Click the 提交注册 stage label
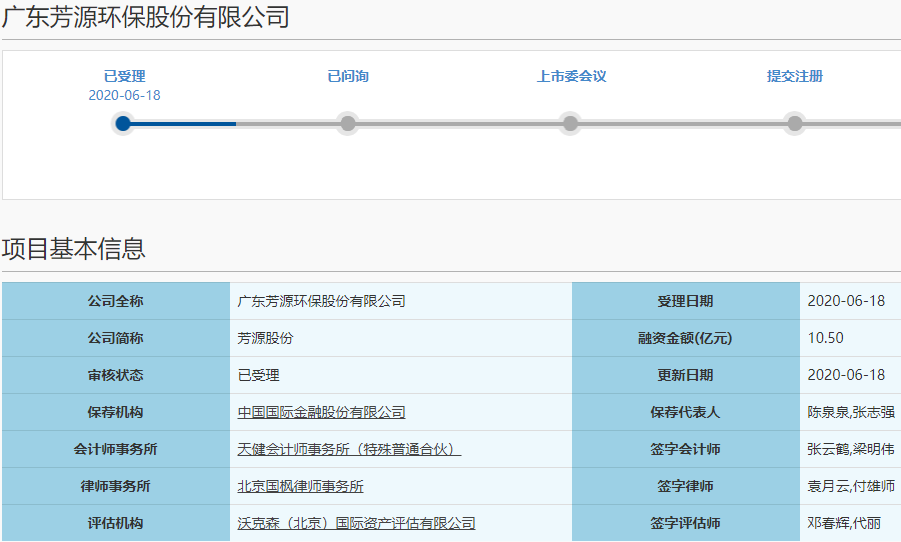901x542 pixels. pos(795,76)
